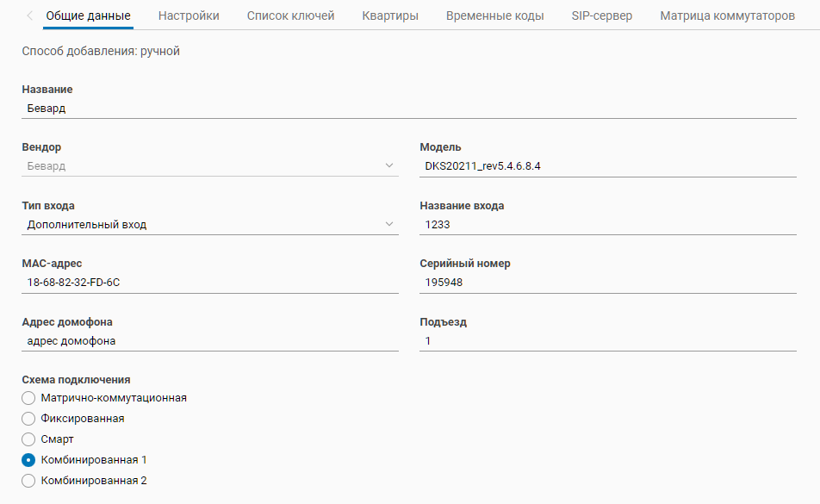Select the Смарт radio button
820x504 pixels.
pyautogui.click(x=28, y=439)
